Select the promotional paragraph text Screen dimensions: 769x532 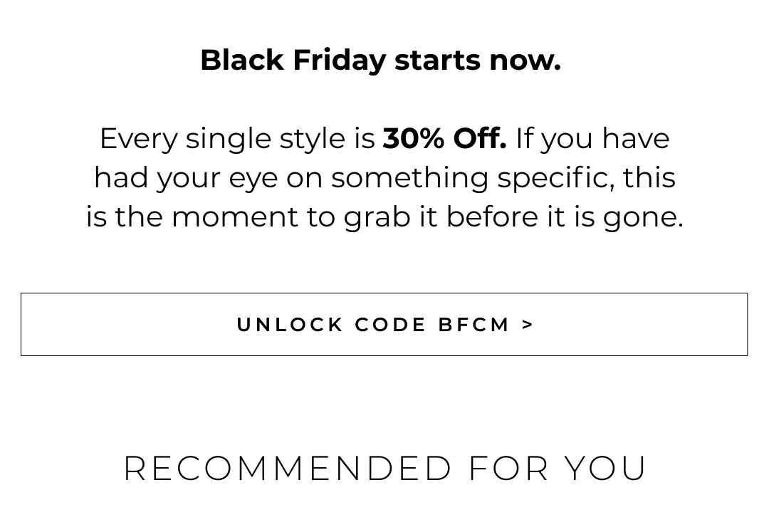(x=384, y=177)
